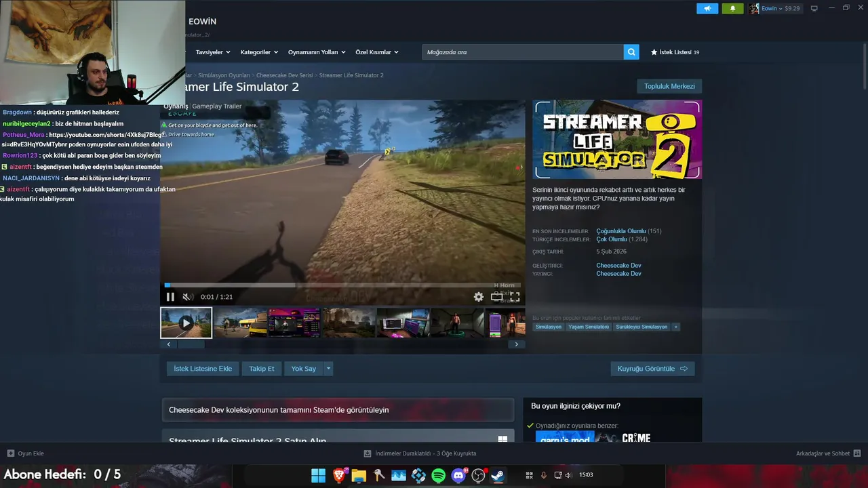Image resolution: width=868 pixels, height=488 pixels.
Task: Switch to Big Picture mode icon
Action: tap(814, 9)
